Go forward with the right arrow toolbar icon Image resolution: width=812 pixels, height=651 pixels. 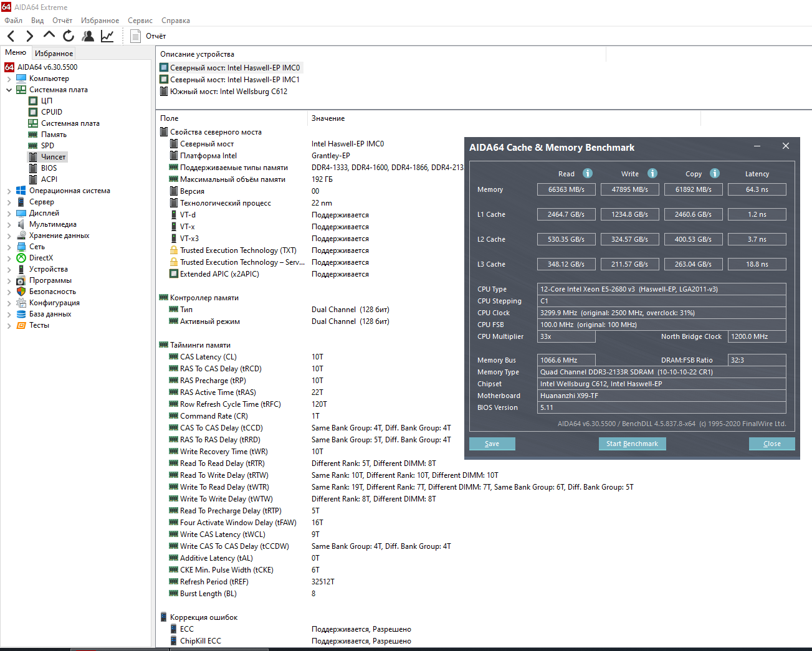coord(29,36)
